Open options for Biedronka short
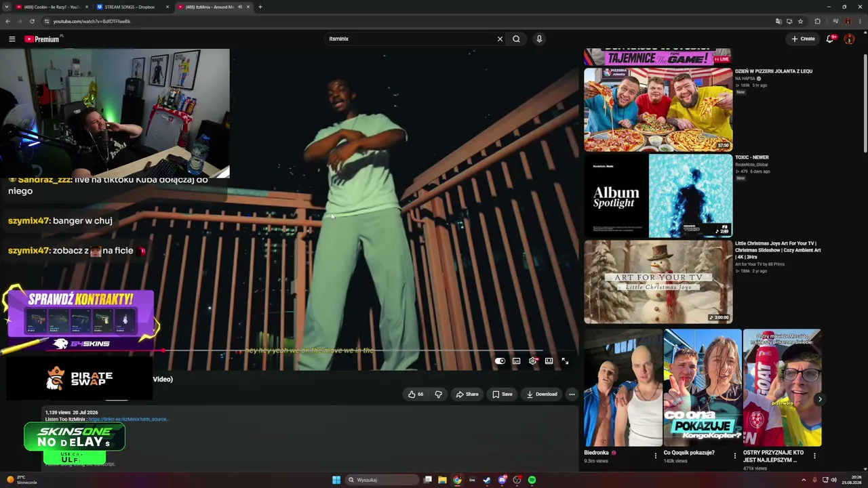 pos(655,455)
